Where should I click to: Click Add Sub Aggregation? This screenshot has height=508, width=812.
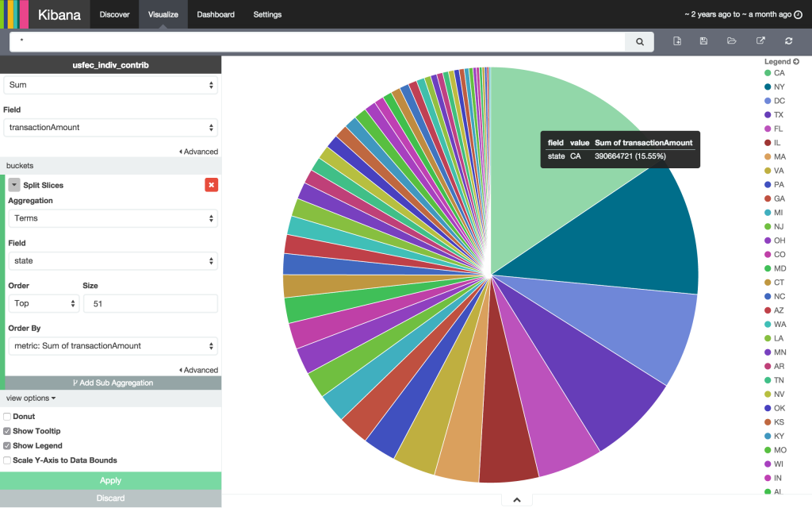pyautogui.click(x=110, y=384)
